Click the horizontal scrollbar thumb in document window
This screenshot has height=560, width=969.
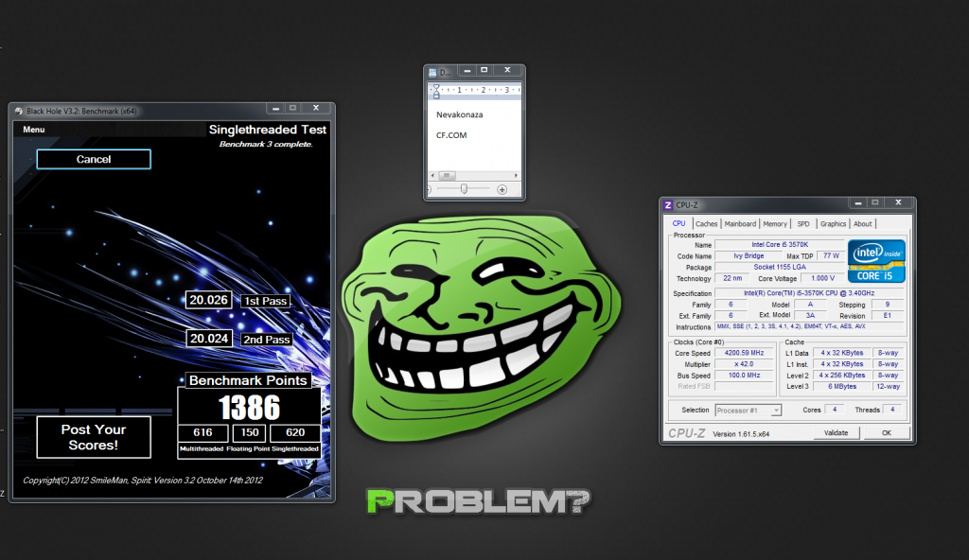pos(447,176)
